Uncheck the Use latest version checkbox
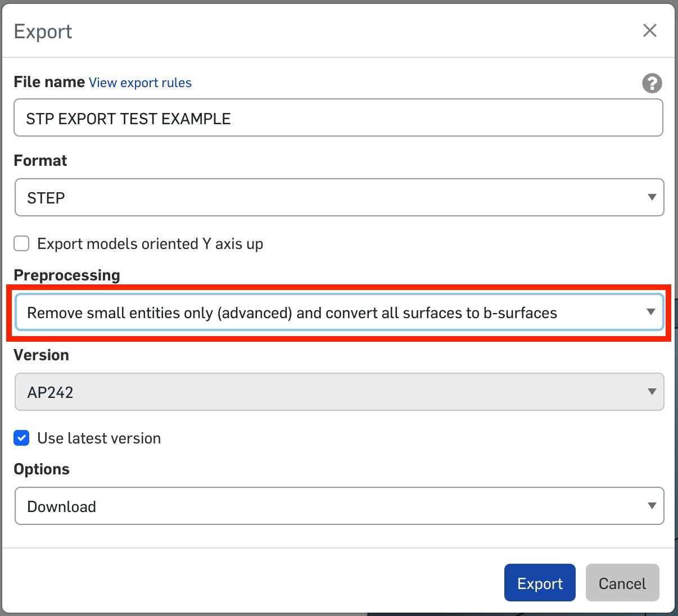 (22, 438)
